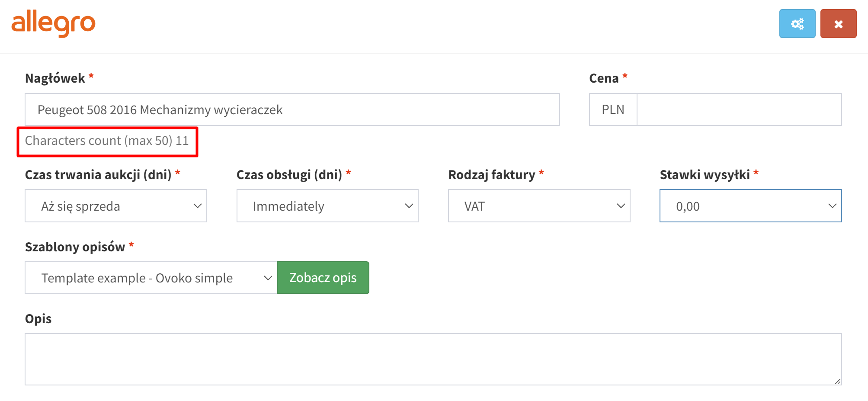This screenshot has width=868, height=401.
Task: Click the PLN currency addon
Action: [x=613, y=109]
